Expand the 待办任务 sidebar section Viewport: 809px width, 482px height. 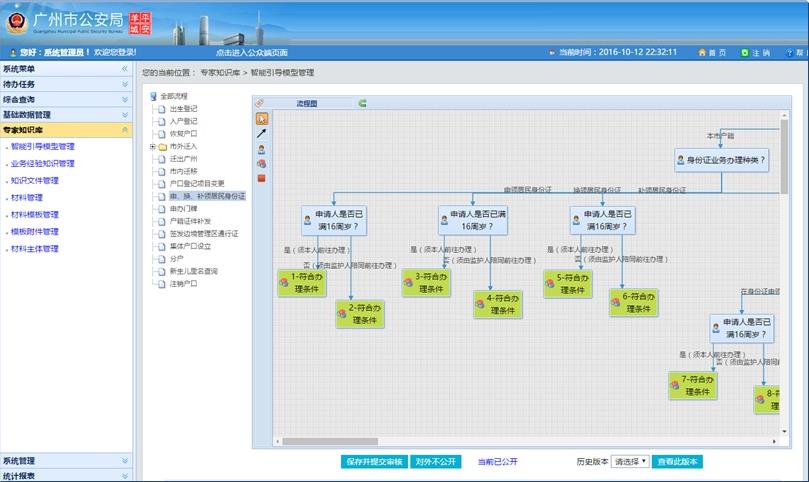tap(125, 84)
